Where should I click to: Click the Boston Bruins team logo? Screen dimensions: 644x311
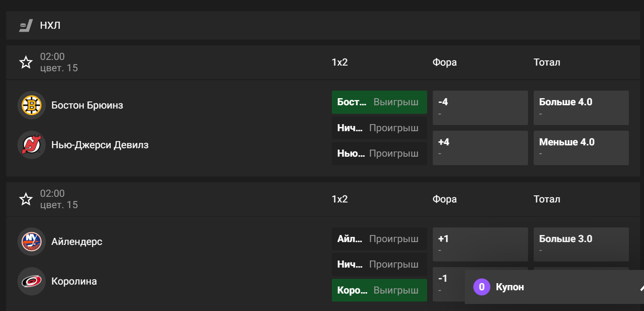coord(32,105)
